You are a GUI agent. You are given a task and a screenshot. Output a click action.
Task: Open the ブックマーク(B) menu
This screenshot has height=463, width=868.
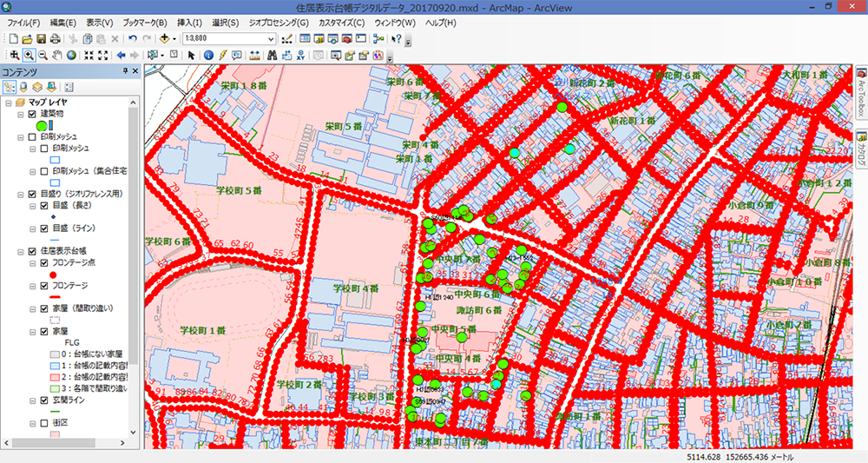132,22
